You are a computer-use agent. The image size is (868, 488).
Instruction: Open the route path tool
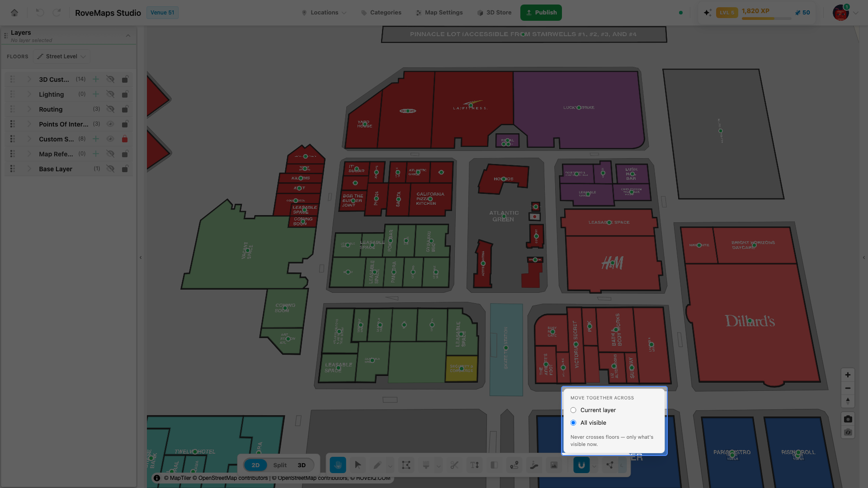[514, 465]
